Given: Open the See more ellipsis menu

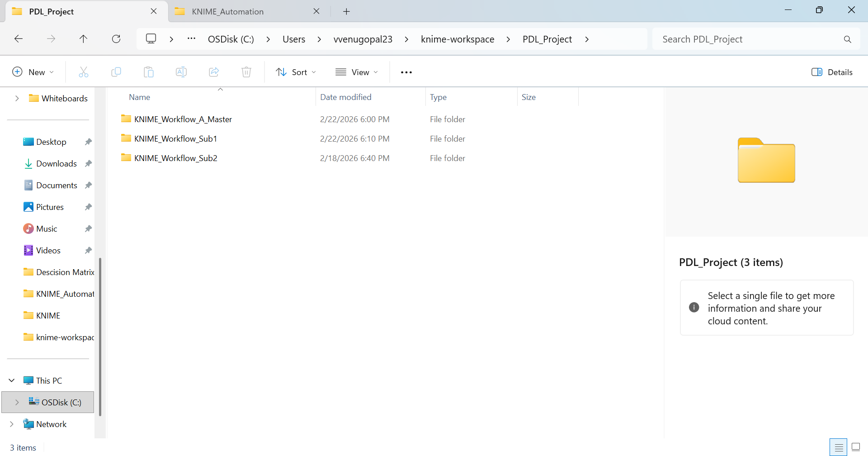Looking at the screenshot, I should 406,72.
